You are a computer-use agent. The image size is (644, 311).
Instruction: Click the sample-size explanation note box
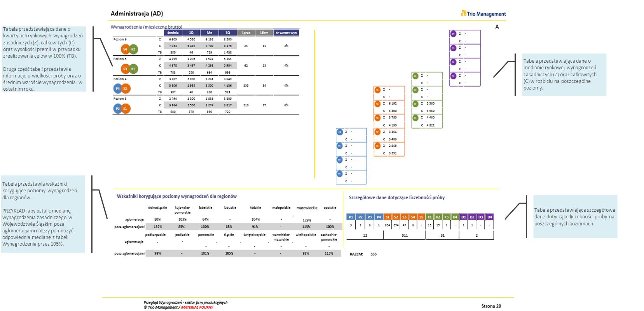coord(575,217)
